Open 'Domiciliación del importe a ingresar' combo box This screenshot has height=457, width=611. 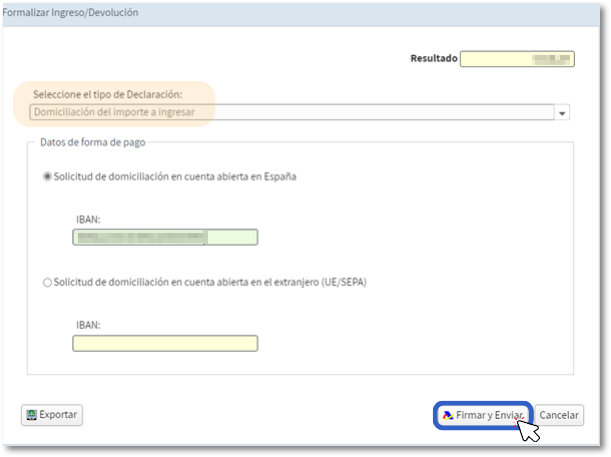coord(290,112)
